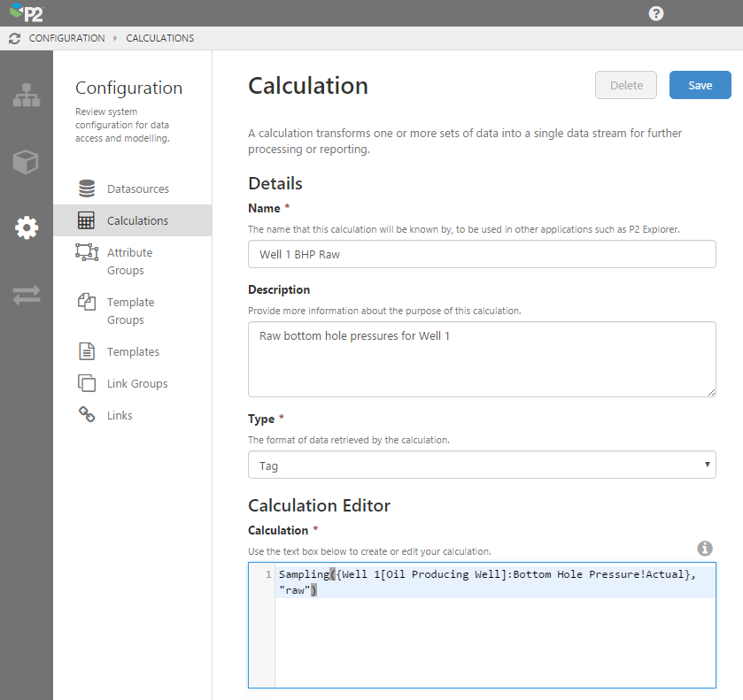The height and width of the screenshot is (700, 743).
Task: Open the hierarchy tree sidebar icon
Action: (x=27, y=96)
